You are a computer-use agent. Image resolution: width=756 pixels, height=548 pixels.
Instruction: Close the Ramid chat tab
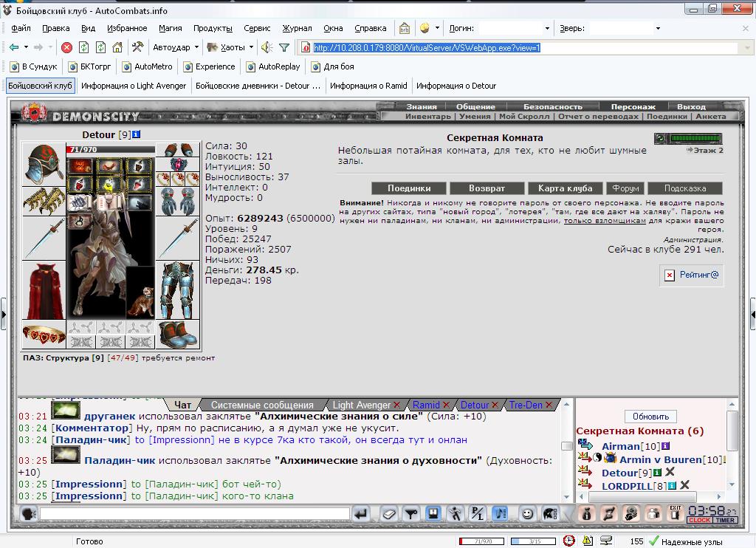pos(446,405)
